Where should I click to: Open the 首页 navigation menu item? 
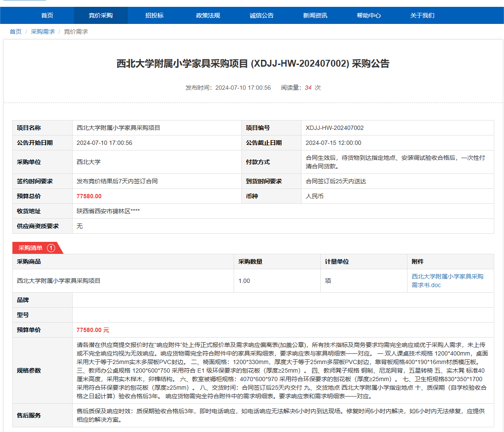47,15
